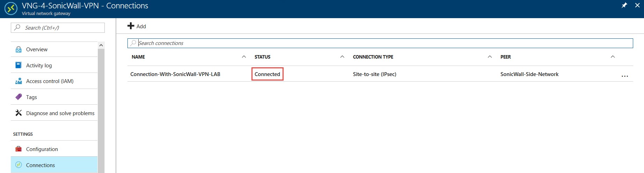This screenshot has height=173, width=644.
Task: Close the Connections blade
Action: pos(637,5)
